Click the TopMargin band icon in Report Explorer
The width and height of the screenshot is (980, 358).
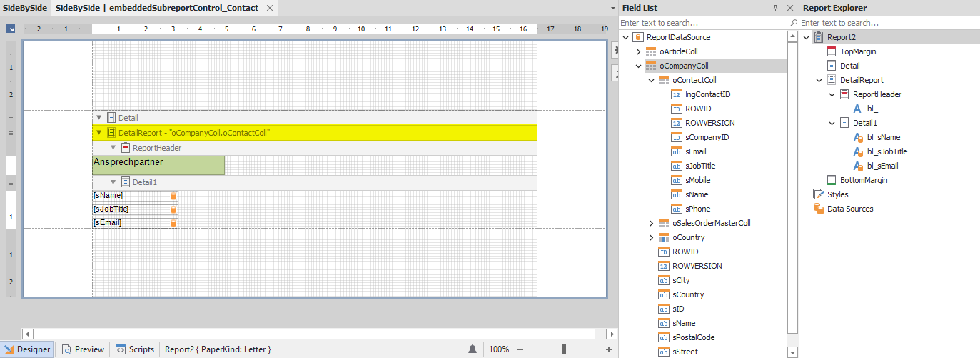(832, 51)
